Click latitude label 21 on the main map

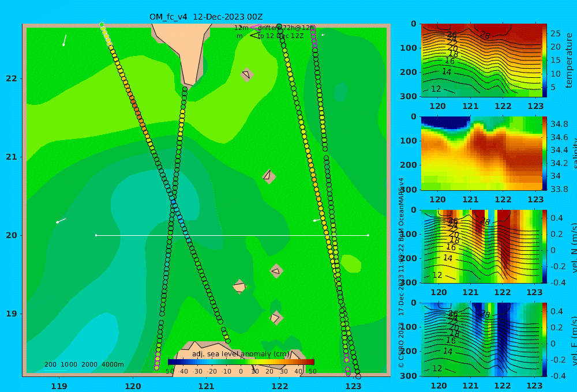pos(12,157)
